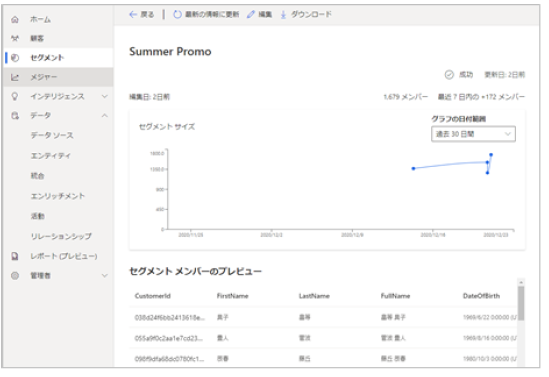The image size is (549, 377).
Task: Open 統合 under データ
Action: point(37,176)
